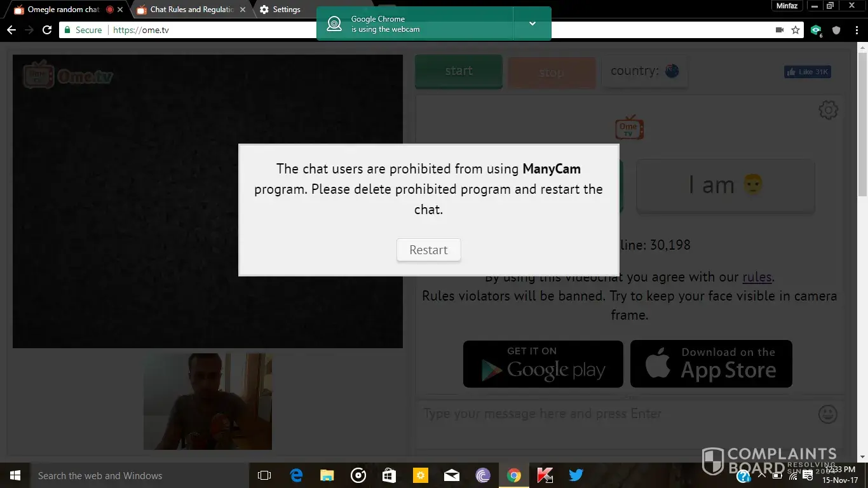Click the Ome.tv logo on the video

pyautogui.click(x=68, y=76)
